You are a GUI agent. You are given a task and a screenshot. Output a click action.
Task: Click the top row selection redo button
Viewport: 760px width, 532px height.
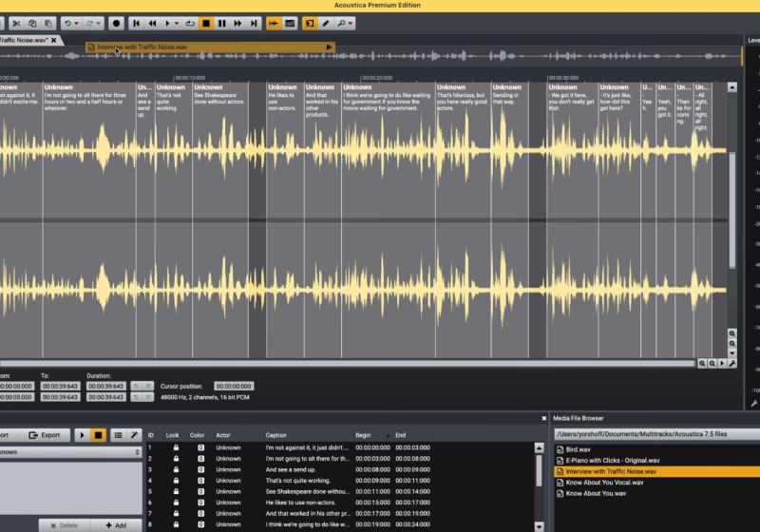(148, 386)
